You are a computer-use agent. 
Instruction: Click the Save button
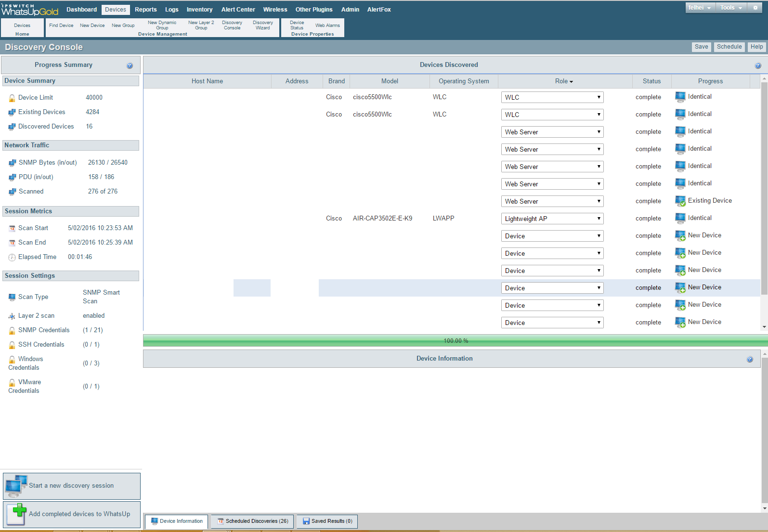point(702,47)
